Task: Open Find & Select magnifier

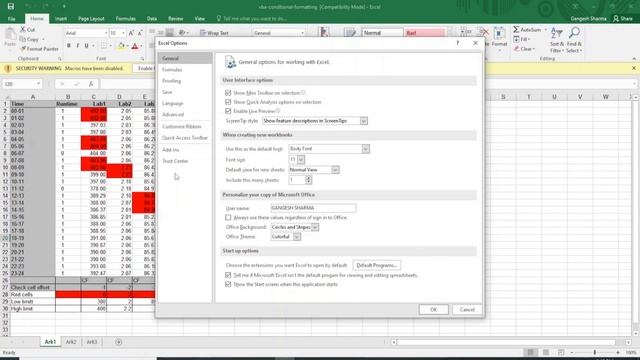Action: click(x=574, y=40)
